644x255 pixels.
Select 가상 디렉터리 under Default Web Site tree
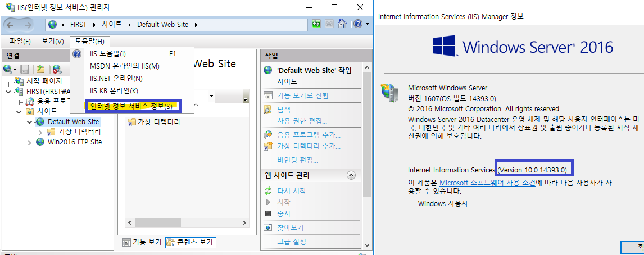[79, 132]
